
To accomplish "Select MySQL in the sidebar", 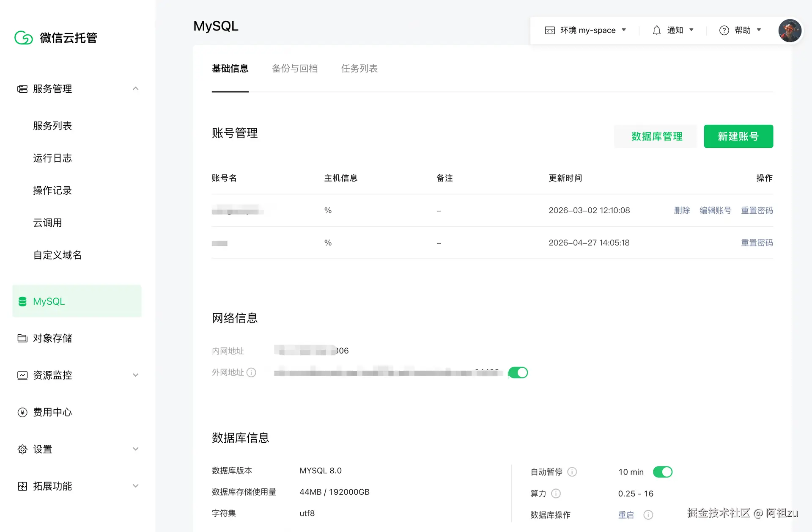I will pos(48,301).
